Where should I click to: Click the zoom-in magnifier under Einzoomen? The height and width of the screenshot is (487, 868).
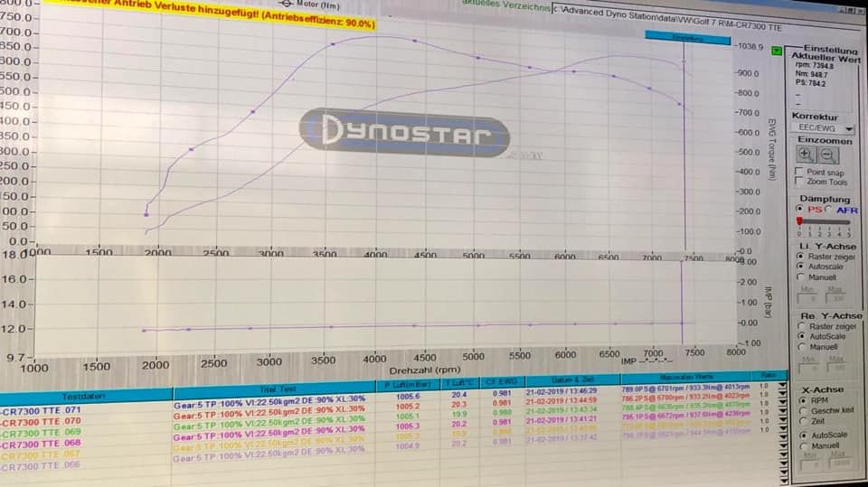click(x=806, y=155)
